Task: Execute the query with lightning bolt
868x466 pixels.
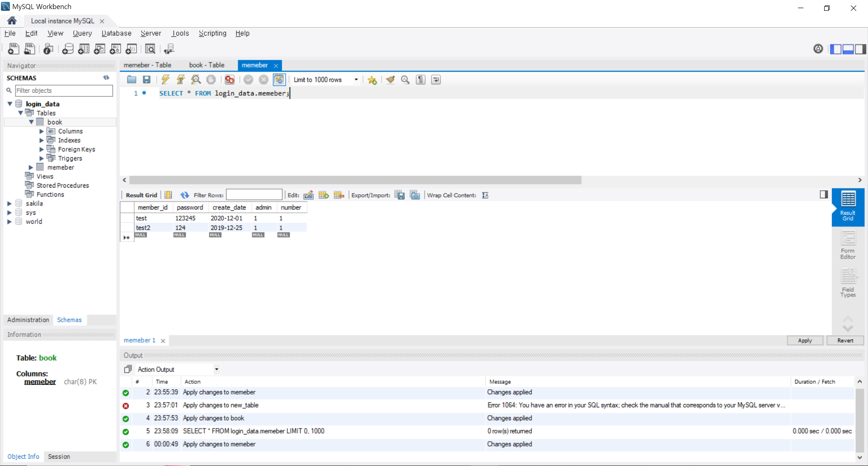Action: (165, 80)
